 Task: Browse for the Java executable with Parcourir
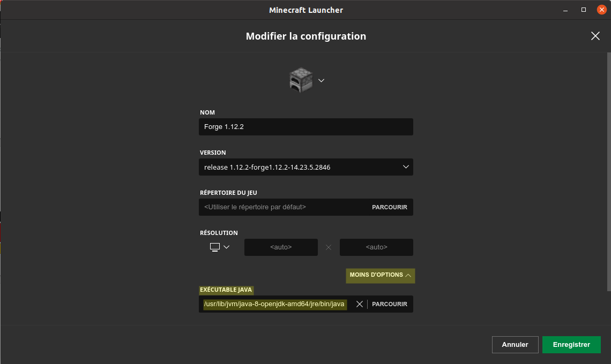[389, 304]
